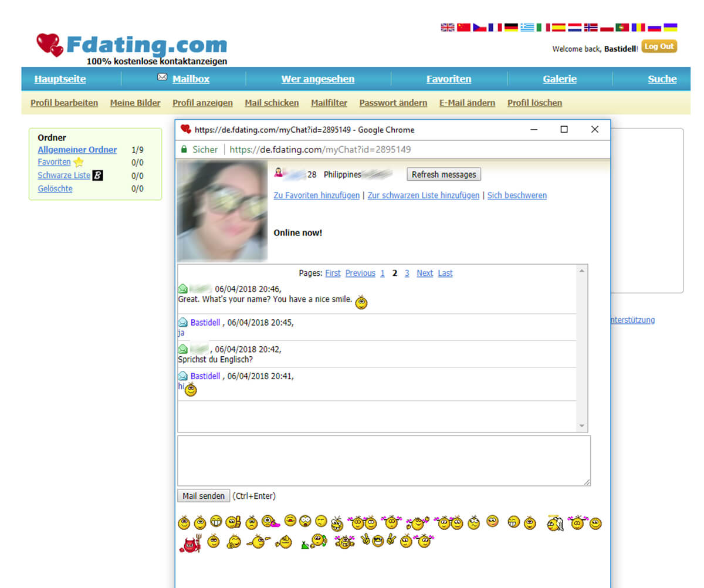Switch to Russian via the Russia flag
704x588 pixels.
click(654, 28)
